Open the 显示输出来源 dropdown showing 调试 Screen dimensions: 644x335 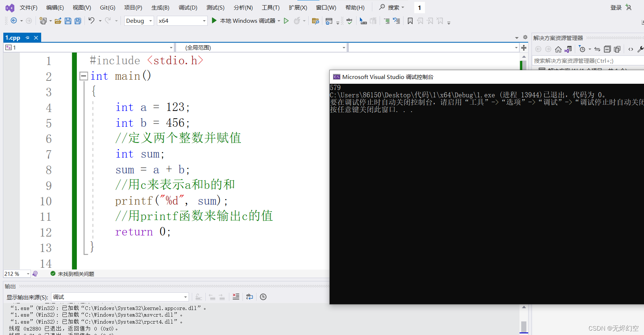coord(120,297)
